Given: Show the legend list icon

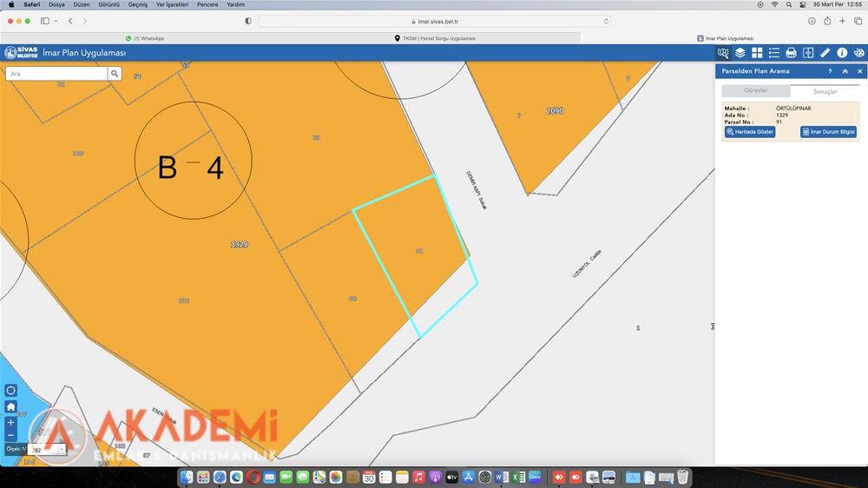Looking at the screenshot, I should 774,53.
